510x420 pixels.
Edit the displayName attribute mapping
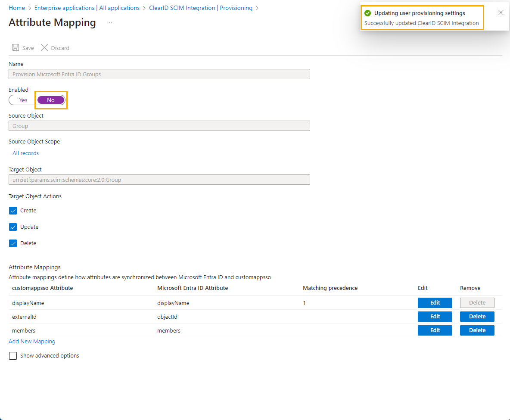435,302
